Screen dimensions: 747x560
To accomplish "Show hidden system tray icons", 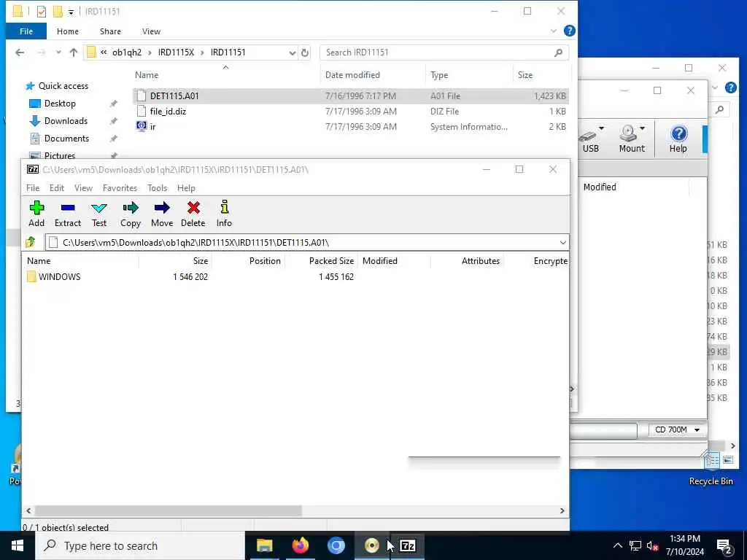I will click(x=617, y=545).
